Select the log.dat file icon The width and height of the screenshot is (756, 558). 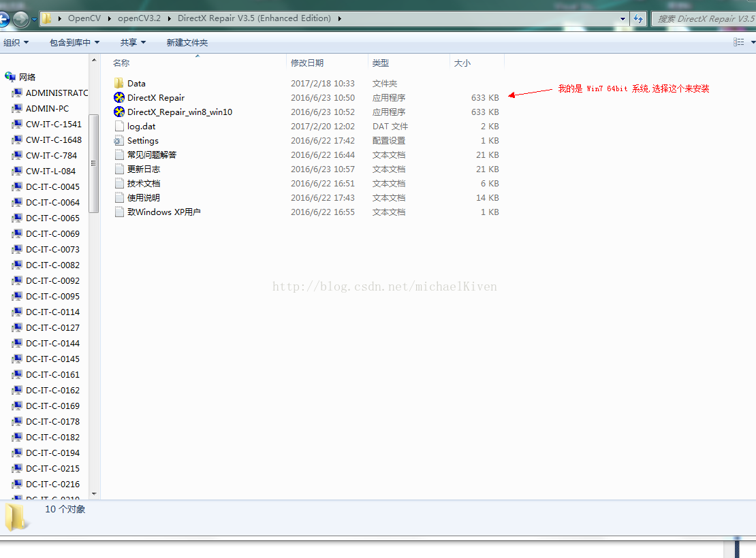(x=119, y=127)
